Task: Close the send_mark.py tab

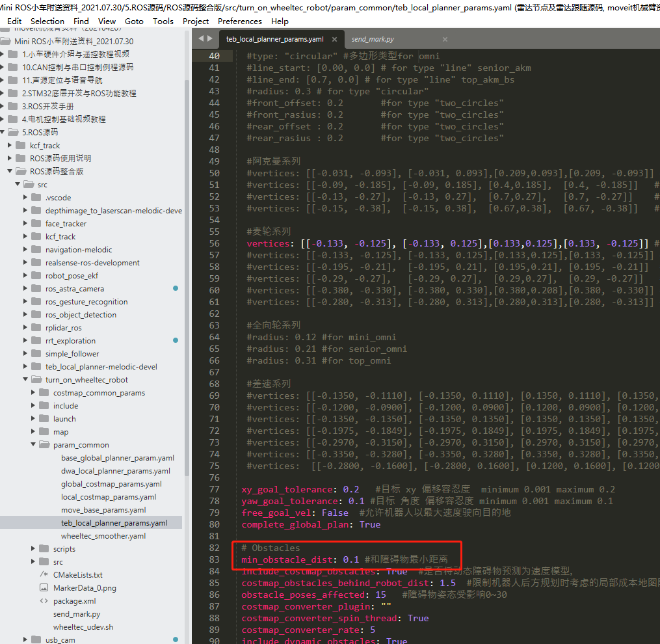Action: point(445,39)
